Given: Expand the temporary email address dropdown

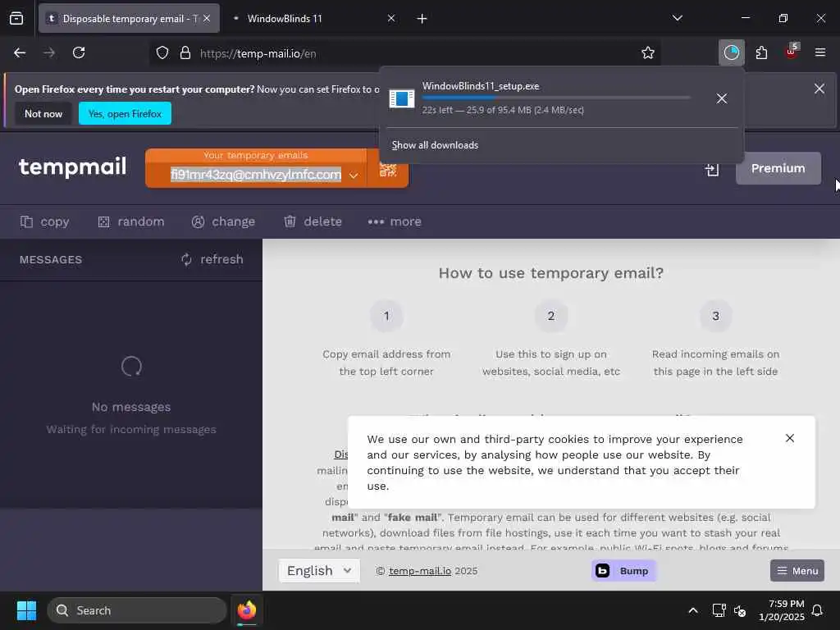Looking at the screenshot, I should (354, 176).
